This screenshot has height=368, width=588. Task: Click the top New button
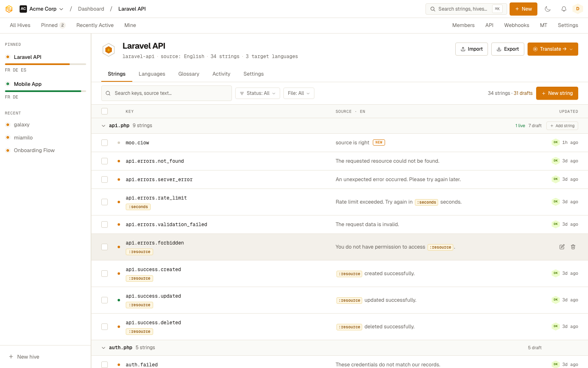coord(523,9)
